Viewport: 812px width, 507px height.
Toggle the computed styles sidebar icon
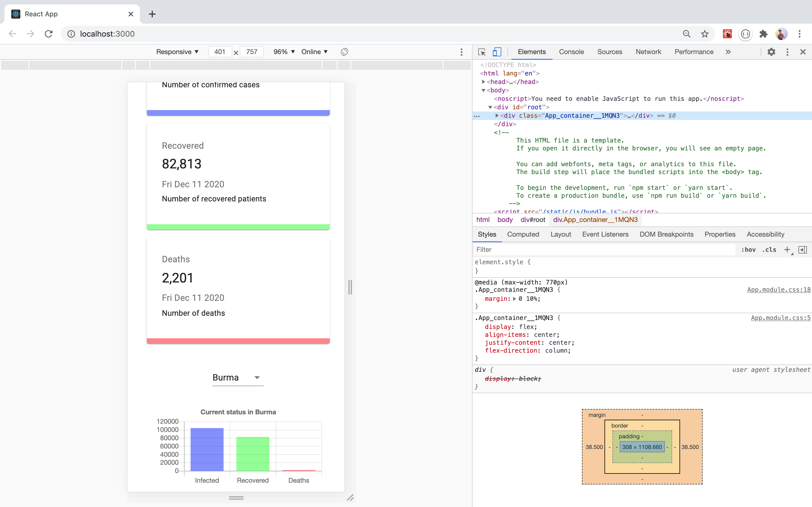coord(803,250)
